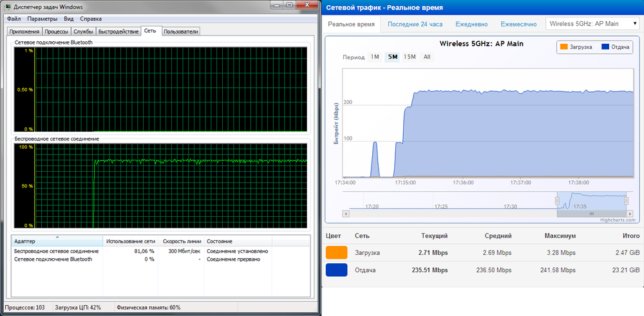This screenshot has height=316, width=644.
Task: Click the chart navigator scrollbar thumb
Action: pos(592,214)
